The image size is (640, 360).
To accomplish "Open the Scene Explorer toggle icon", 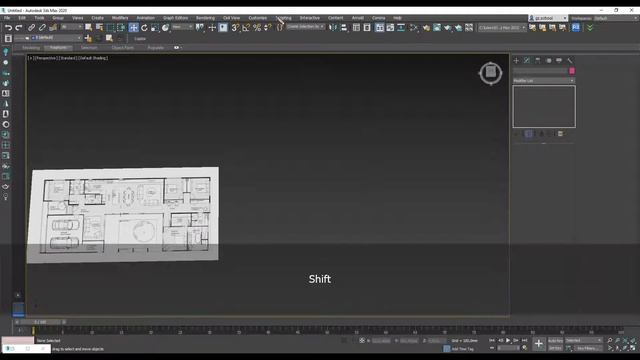I will (x=356, y=28).
